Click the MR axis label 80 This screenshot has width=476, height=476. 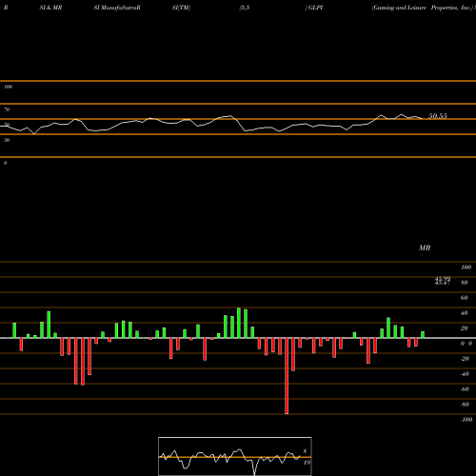point(465,283)
